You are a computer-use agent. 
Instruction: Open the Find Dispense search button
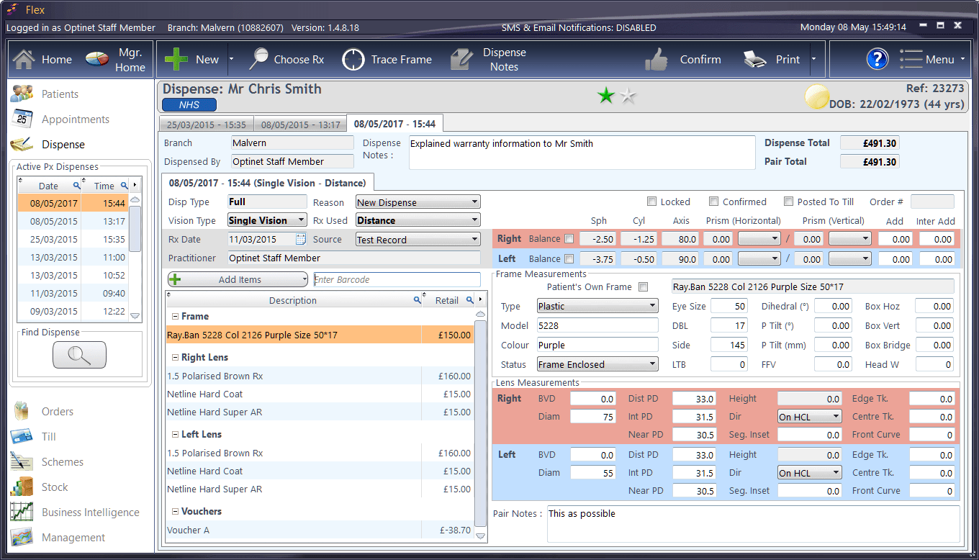79,355
